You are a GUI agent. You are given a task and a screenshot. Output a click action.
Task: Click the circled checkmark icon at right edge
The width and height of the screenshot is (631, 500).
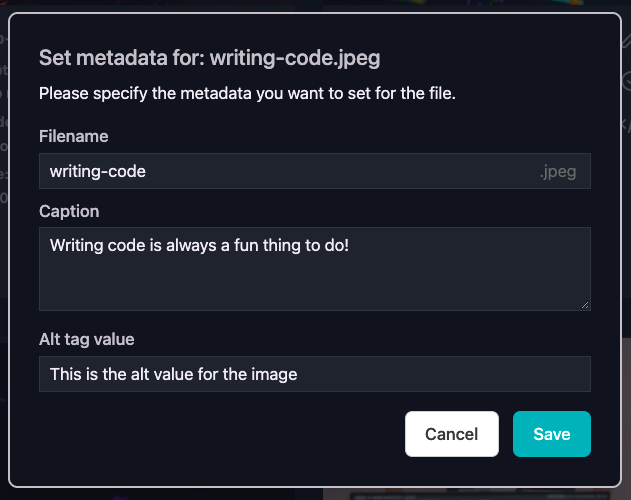(627, 81)
